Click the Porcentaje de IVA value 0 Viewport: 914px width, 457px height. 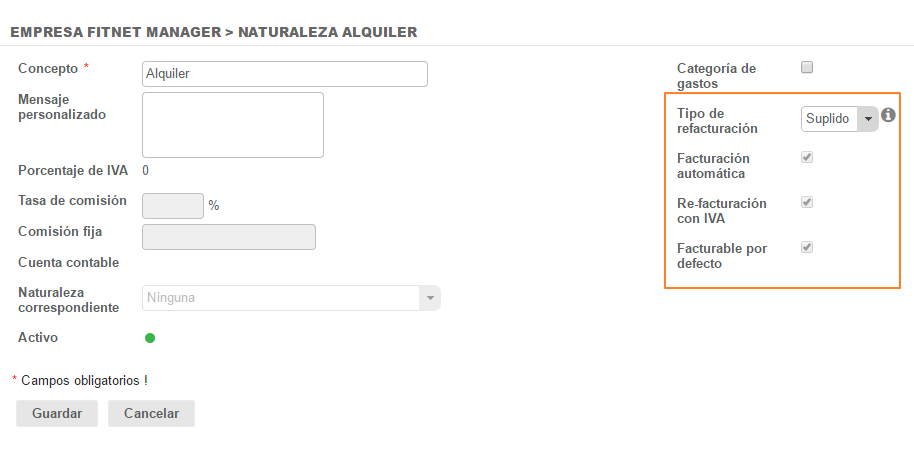pyautogui.click(x=147, y=170)
